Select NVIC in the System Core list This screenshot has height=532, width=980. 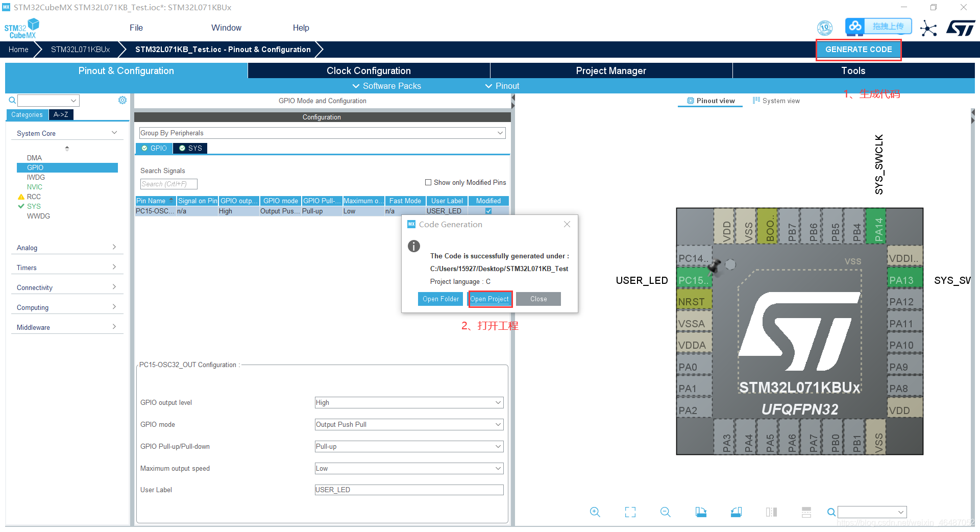pyautogui.click(x=35, y=187)
